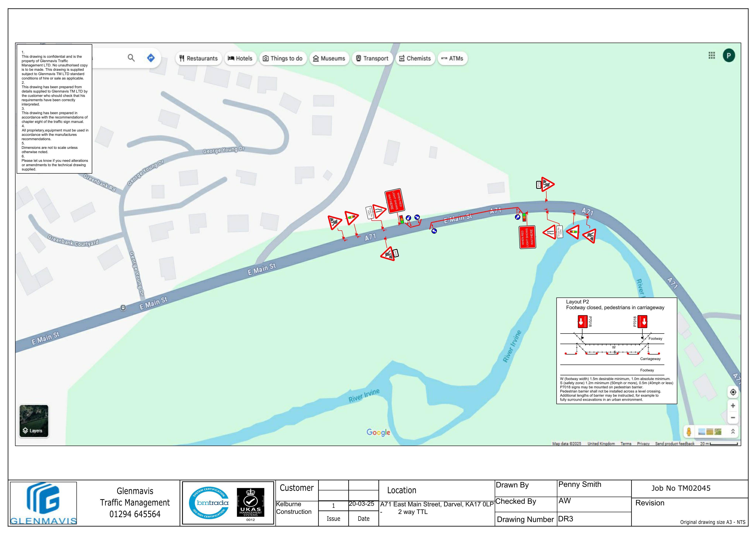Click the bmtrada certification badge
The width and height of the screenshot is (756, 535).
pos(209,503)
